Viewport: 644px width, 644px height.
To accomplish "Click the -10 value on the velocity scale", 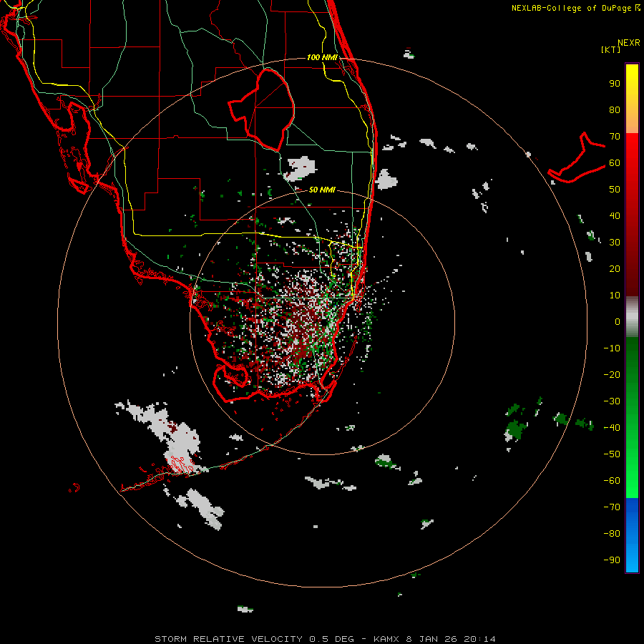I will [612, 348].
